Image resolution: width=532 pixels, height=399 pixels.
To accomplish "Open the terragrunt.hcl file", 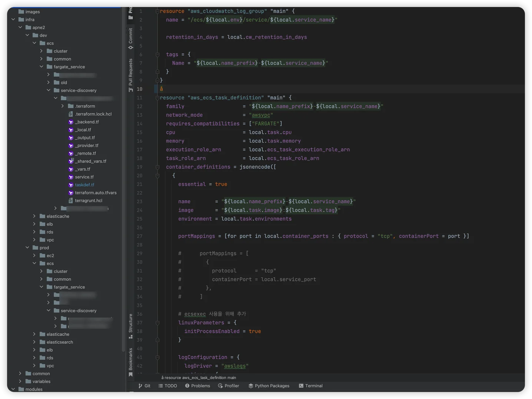I will click(89, 201).
